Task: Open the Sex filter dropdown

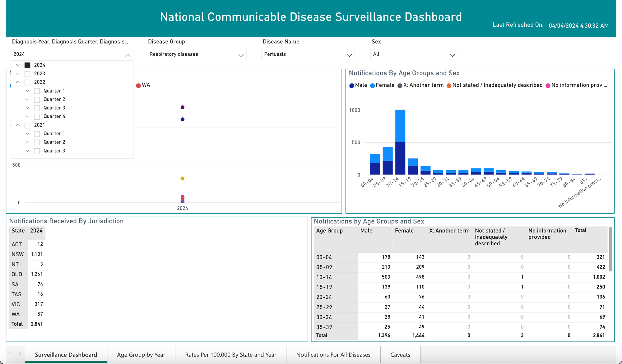Action: point(414,54)
